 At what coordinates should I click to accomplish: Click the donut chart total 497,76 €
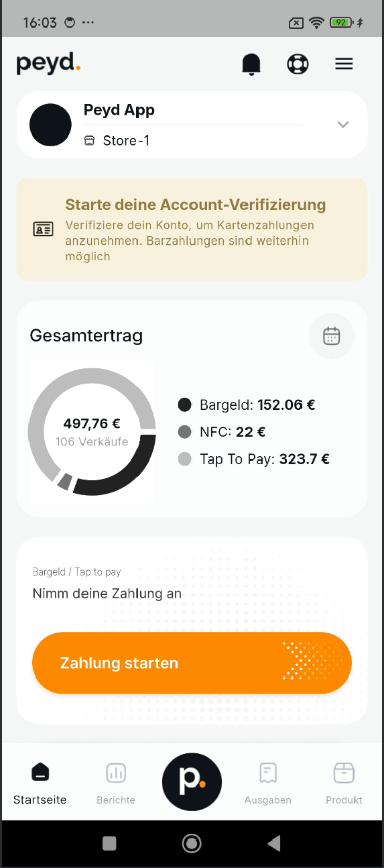[92, 423]
